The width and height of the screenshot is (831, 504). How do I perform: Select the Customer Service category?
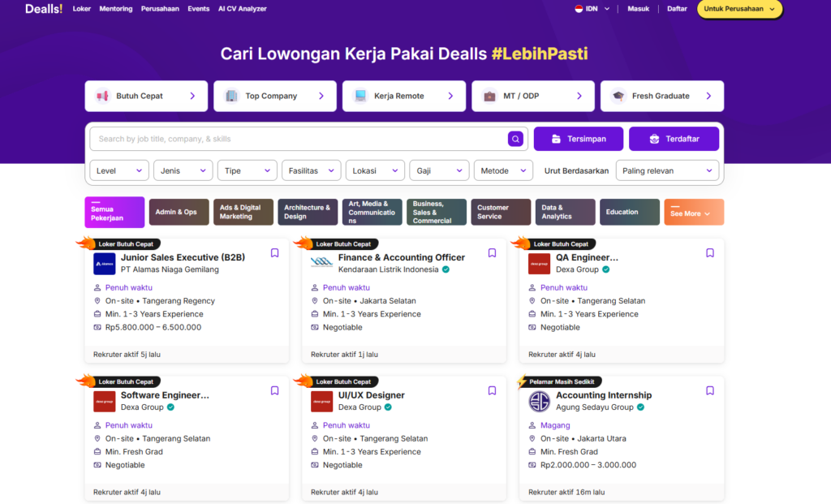click(x=501, y=212)
